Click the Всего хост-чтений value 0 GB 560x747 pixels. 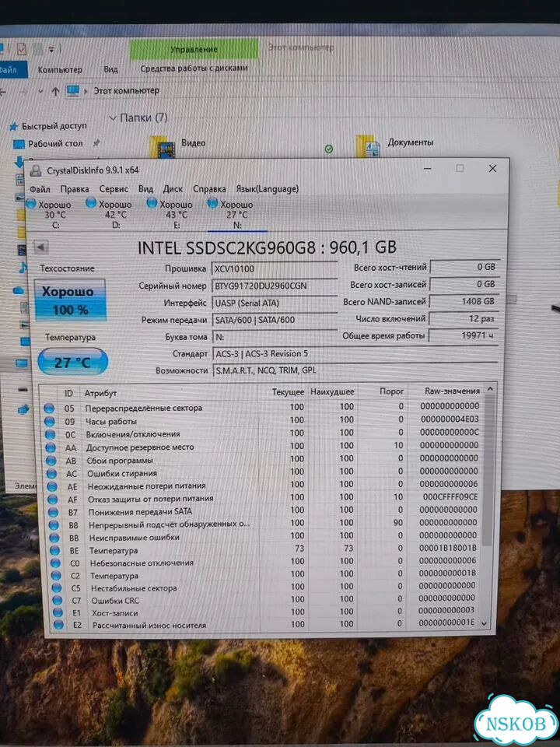(464, 267)
